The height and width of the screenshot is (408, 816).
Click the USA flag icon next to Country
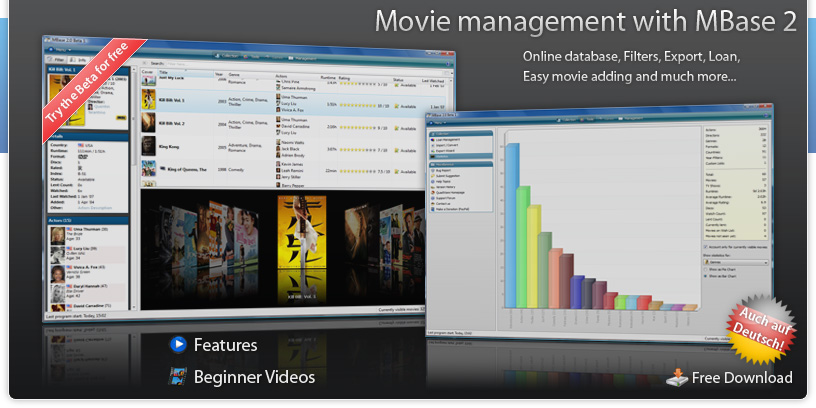(81, 145)
